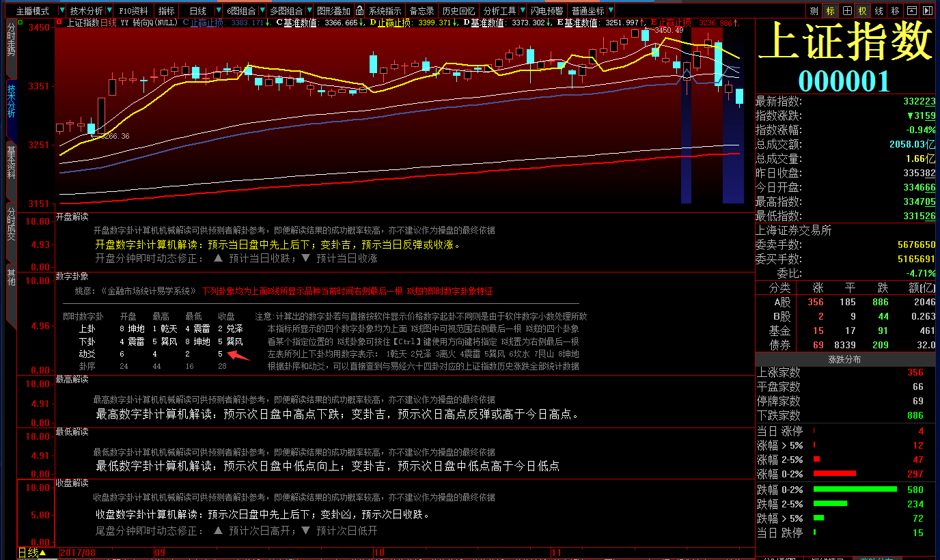Open the 主播模式 menu button
940x560 pixels.
click(x=32, y=11)
